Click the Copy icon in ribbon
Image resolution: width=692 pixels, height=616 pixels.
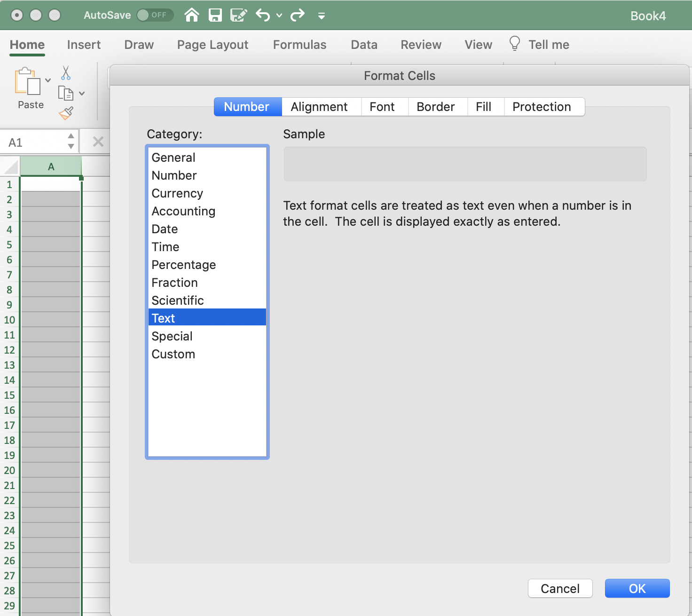[x=65, y=93]
